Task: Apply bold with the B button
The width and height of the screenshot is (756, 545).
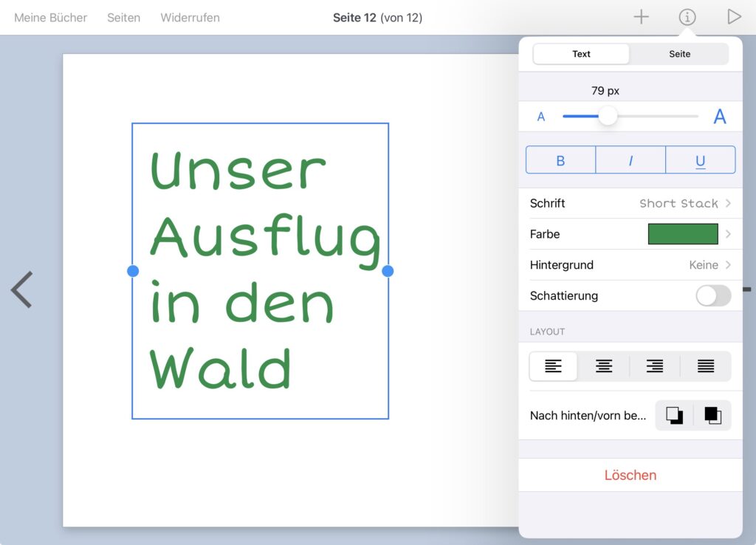Action: pyautogui.click(x=561, y=160)
